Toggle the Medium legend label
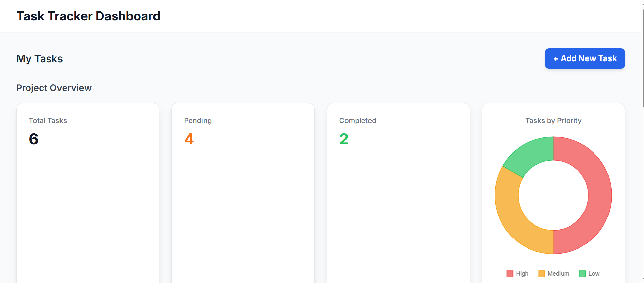The height and width of the screenshot is (283, 644). click(x=558, y=274)
